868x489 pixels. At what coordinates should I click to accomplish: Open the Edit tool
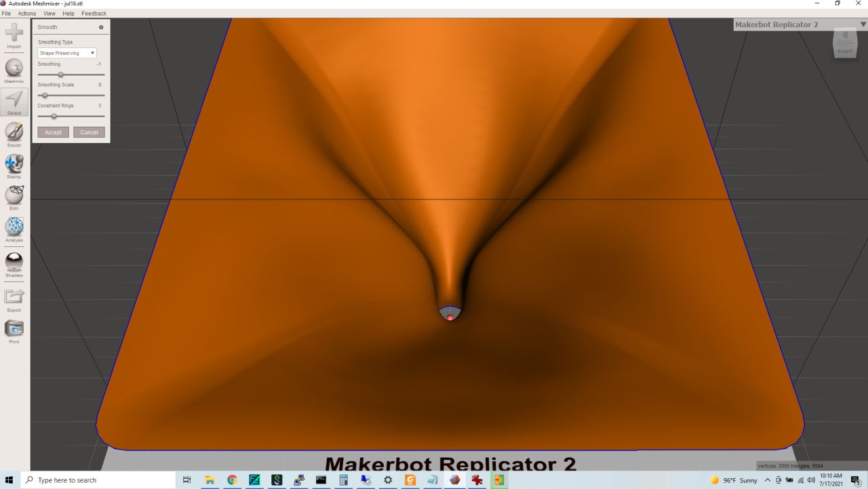point(14,197)
